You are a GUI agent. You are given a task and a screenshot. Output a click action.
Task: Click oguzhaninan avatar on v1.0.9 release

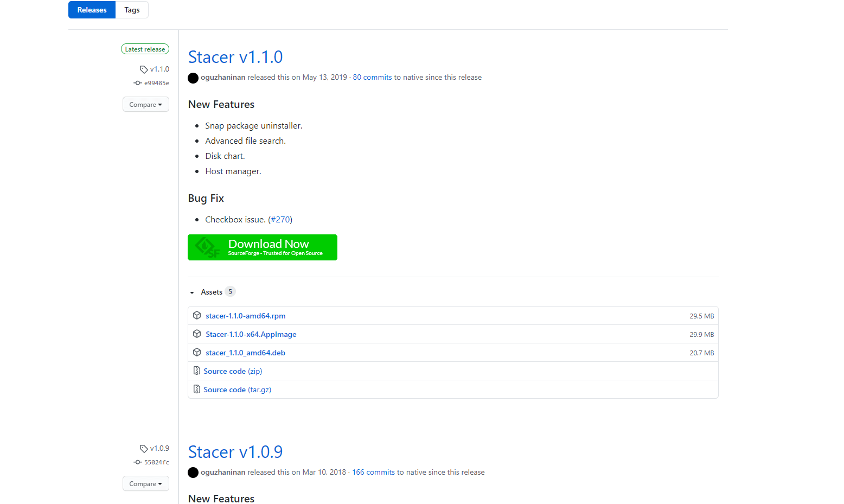tap(193, 473)
